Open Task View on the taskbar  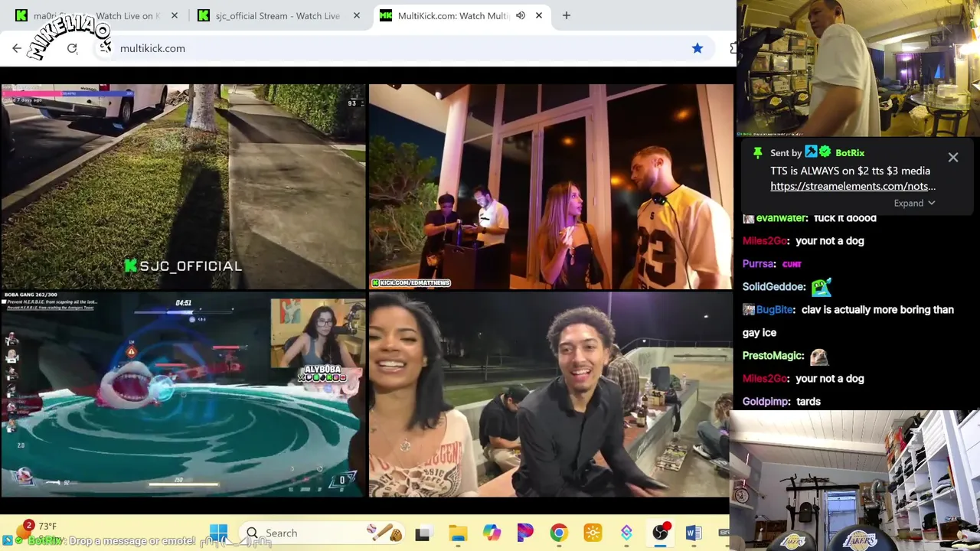[423, 533]
